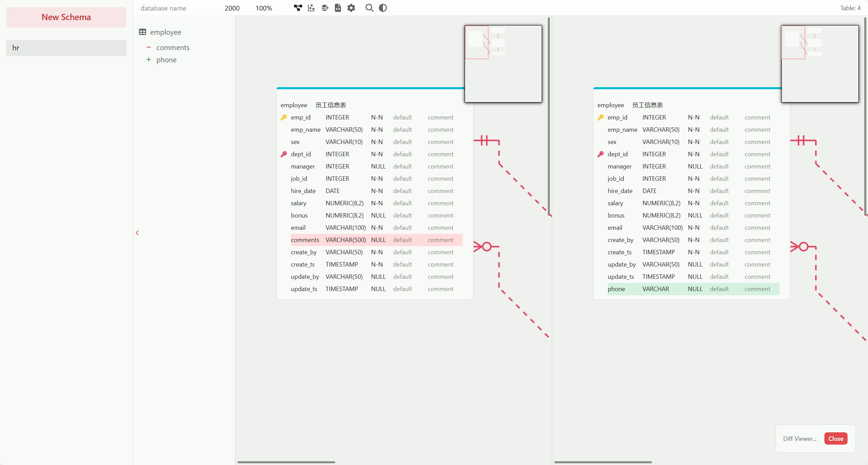This screenshot has width=868, height=465.
Task: Click the left pane horizontal scrollbar
Action: click(286, 462)
